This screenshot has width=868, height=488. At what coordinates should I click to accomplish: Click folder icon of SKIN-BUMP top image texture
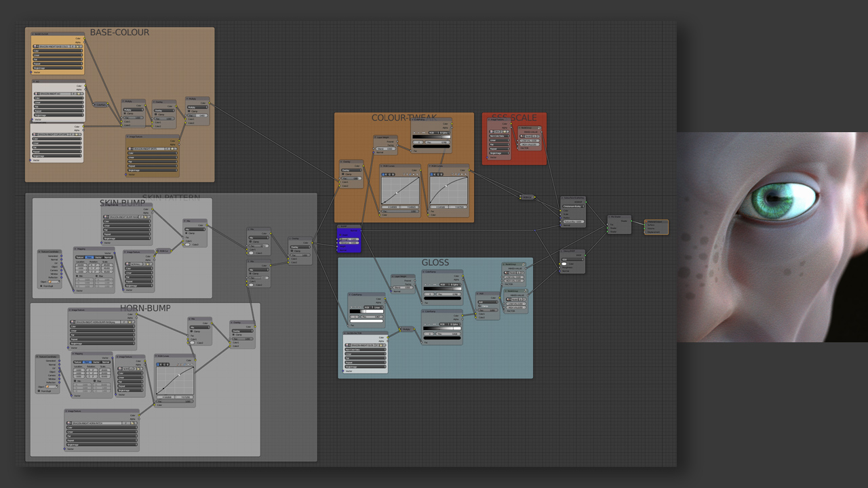[x=145, y=217]
